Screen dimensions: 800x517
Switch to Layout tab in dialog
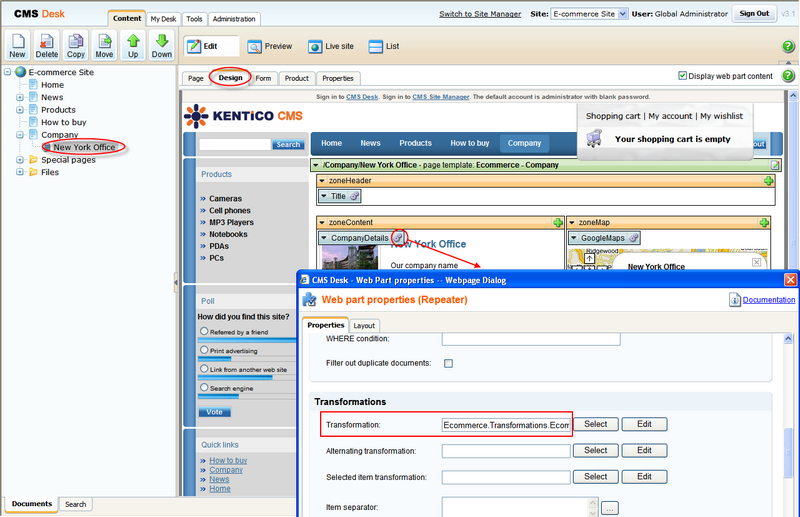click(x=364, y=326)
